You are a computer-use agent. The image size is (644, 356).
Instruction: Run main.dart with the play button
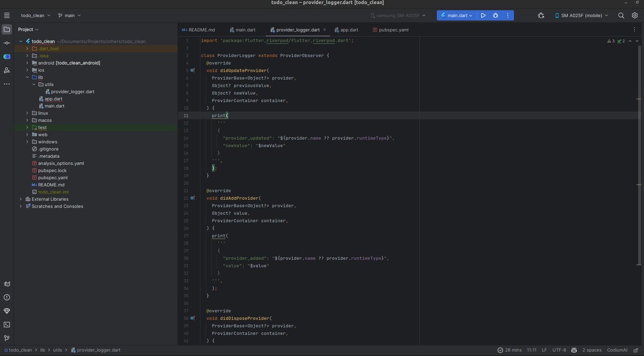click(483, 16)
